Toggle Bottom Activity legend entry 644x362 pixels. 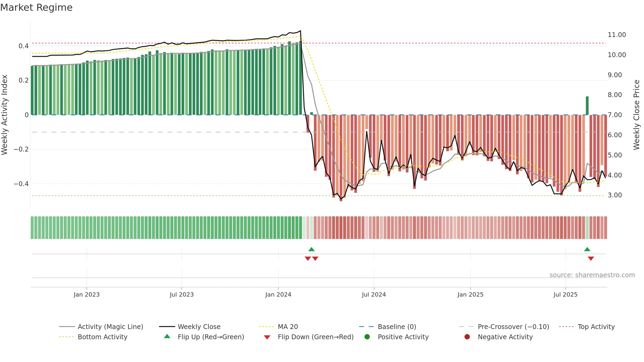pos(93,337)
